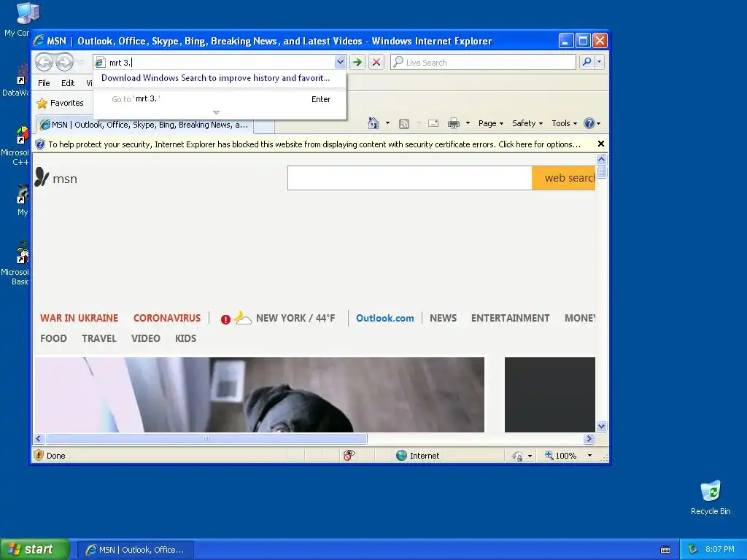Click Download Windows Search suggestion
The height and width of the screenshot is (560, 747).
click(x=215, y=78)
